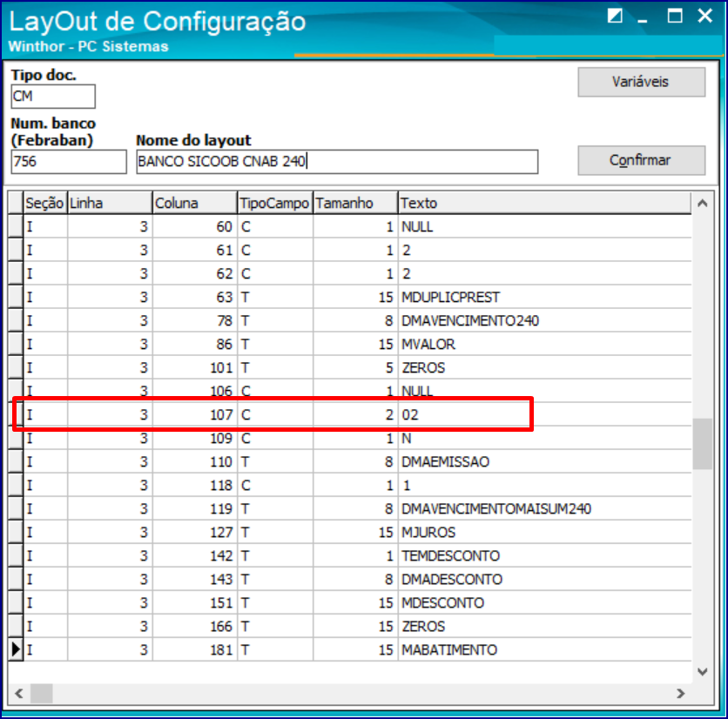The height and width of the screenshot is (719, 728).
Task: Click Coluna cell with value 86
Action: (x=195, y=344)
